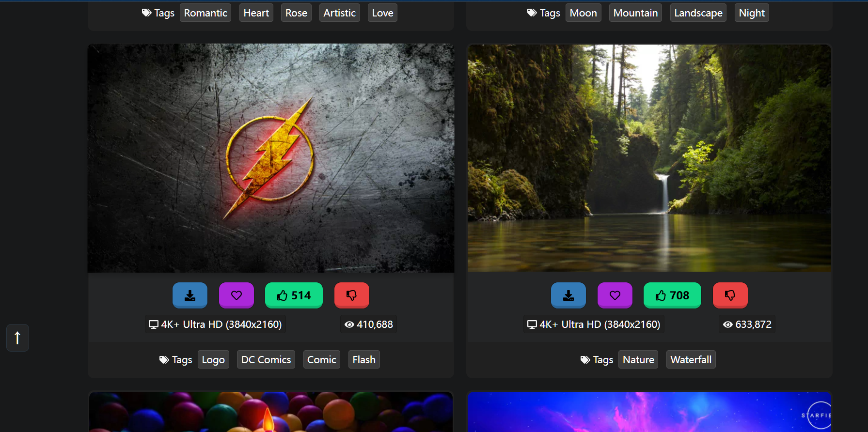Screen dimensions: 868x432
Task: Open the Heart tag
Action: pyautogui.click(x=256, y=13)
